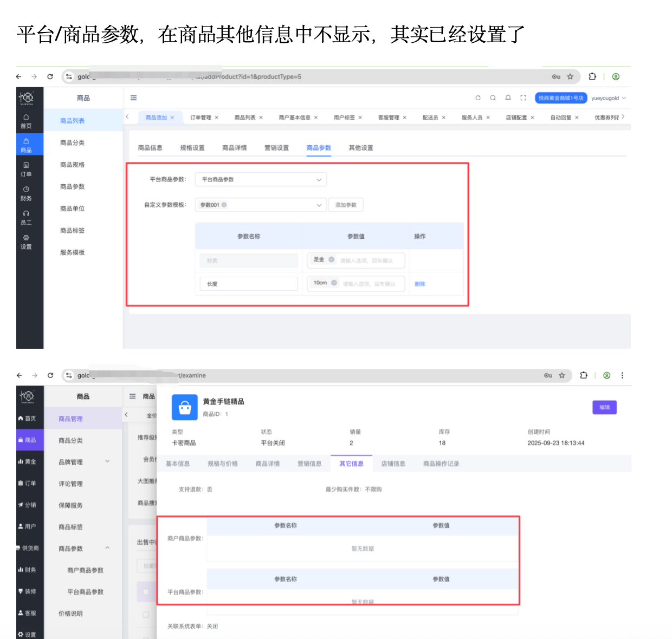Image resolution: width=672 pixels, height=639 pixels.
Task: Open 财务 in the addProduct dark sidebar
Action: point(26,194)
